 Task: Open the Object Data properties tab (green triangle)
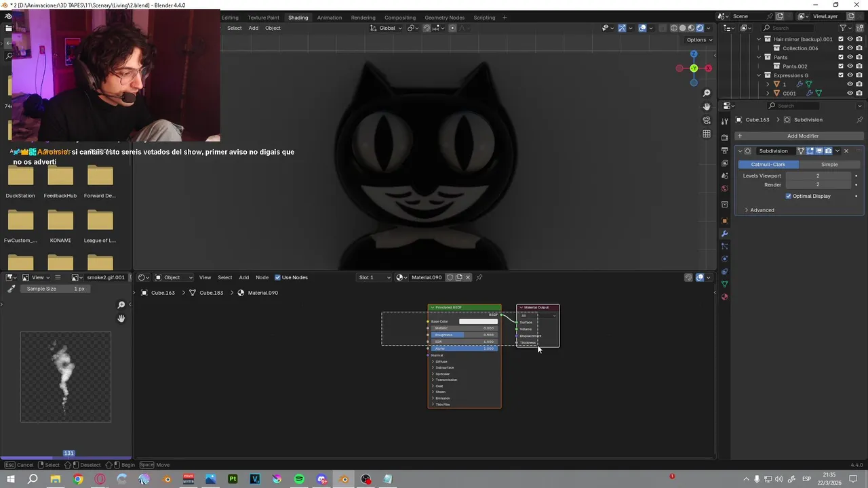(x=724, y=284)
